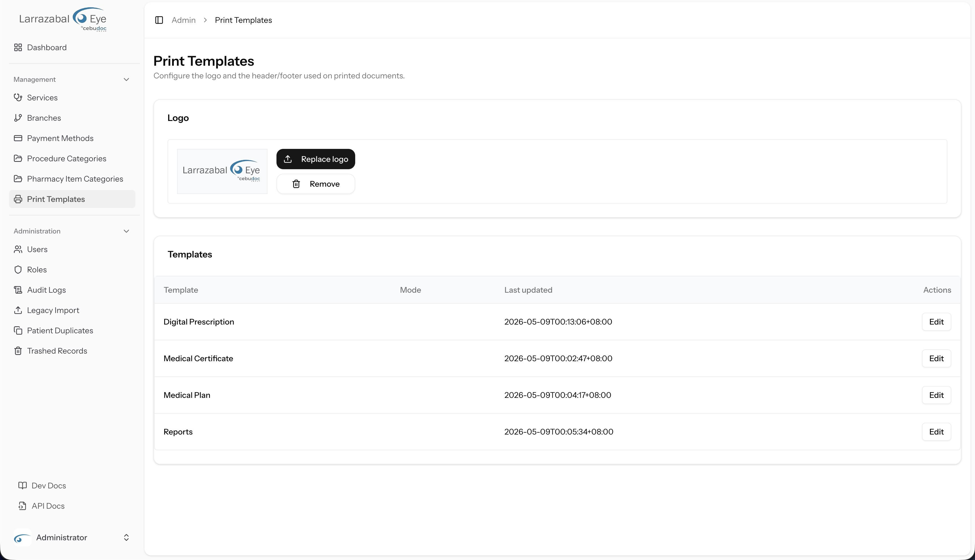Click the Template column header
Viewport: 975px width, 560px height.
click(181, 290)
